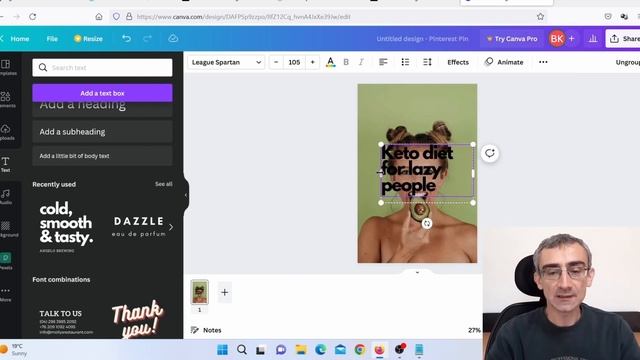Viewport: 640px width, 360px height.
Task: Open the Notes panel
Action: pyautogui.click(x=206, y=330)
